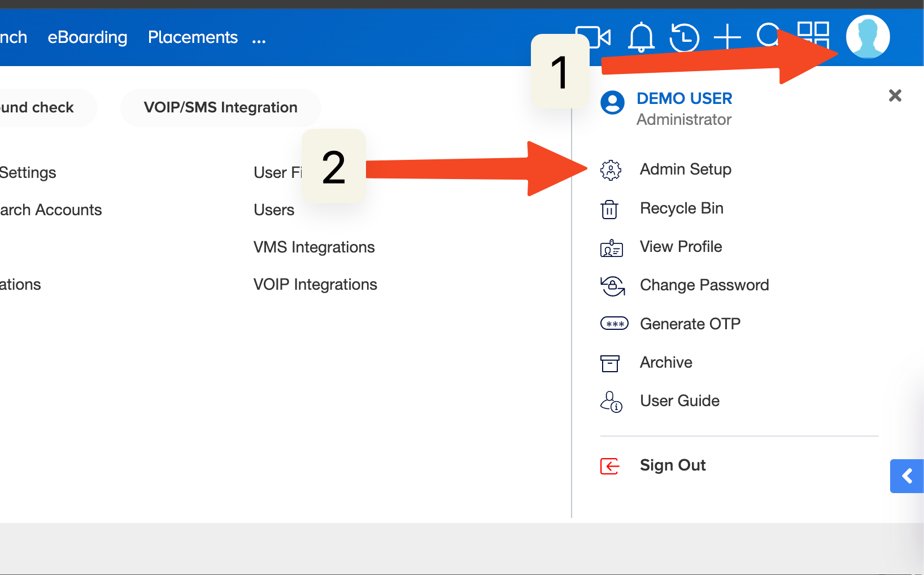
Task: Click the plus add-new icon
Action: 727,38
